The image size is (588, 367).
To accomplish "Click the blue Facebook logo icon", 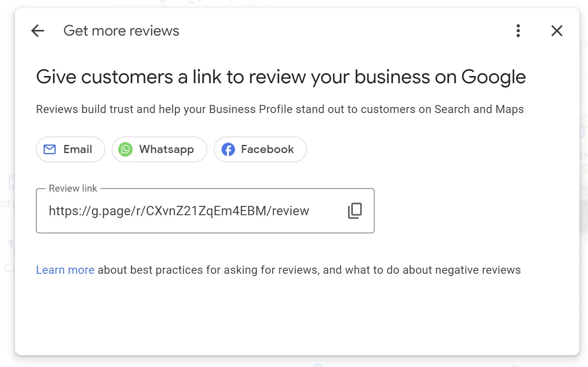I will 228,149.
